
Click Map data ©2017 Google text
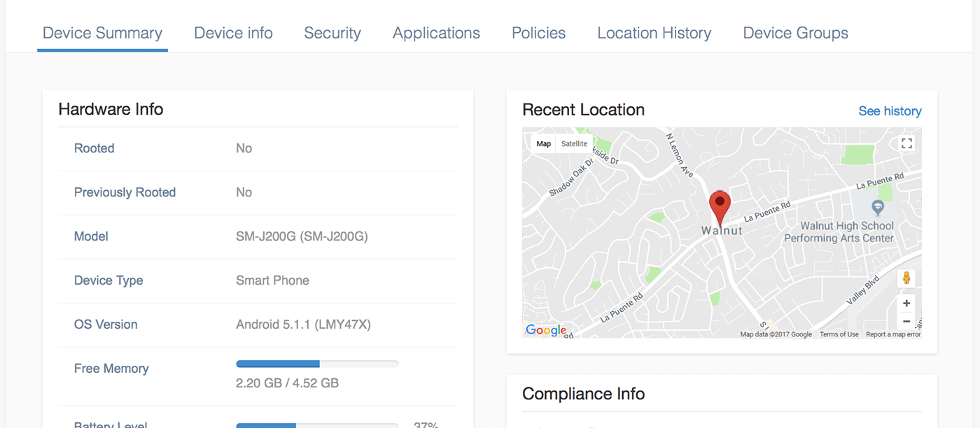pos(776,334)
